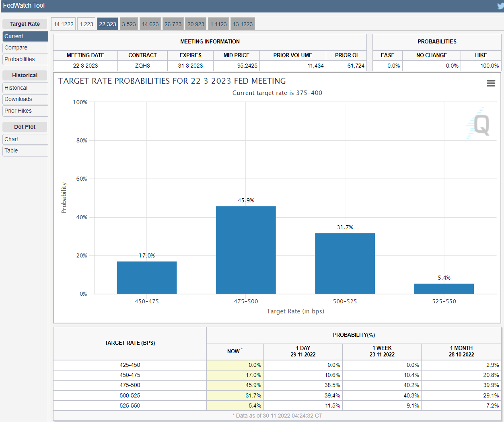Open the Historical sidebar link
The image size is (504, 422).
point(25,88)
